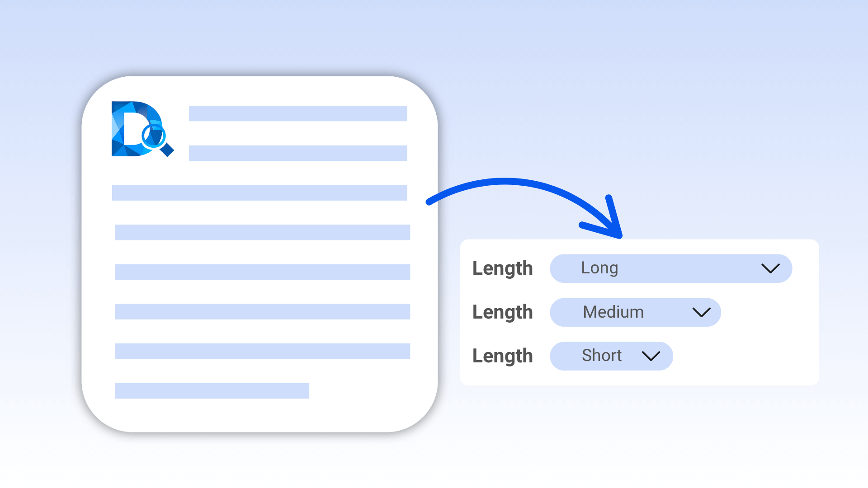Image resolution: width=868 pixels, height=488 pixels.
Task: Expand the chevron beside Short
Action: (x=651, y=356)
